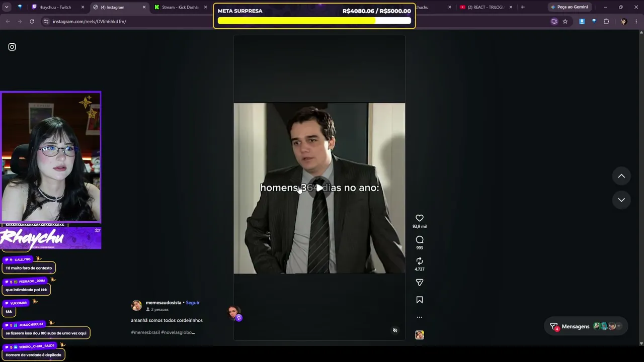Open the tab search dropdown arrow

coord(7,7)
